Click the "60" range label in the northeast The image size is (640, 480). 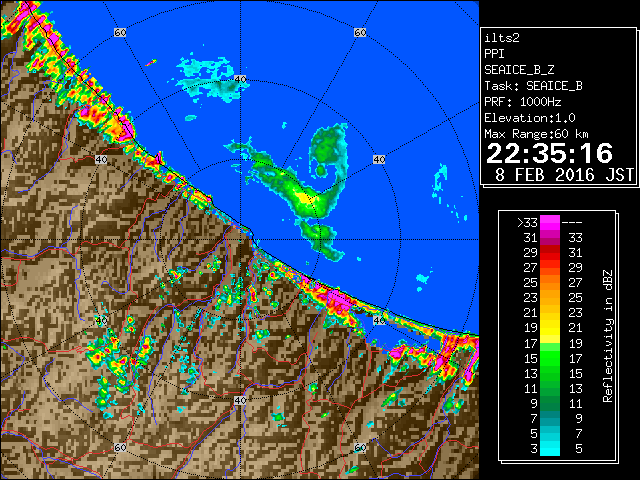(360, 32)
